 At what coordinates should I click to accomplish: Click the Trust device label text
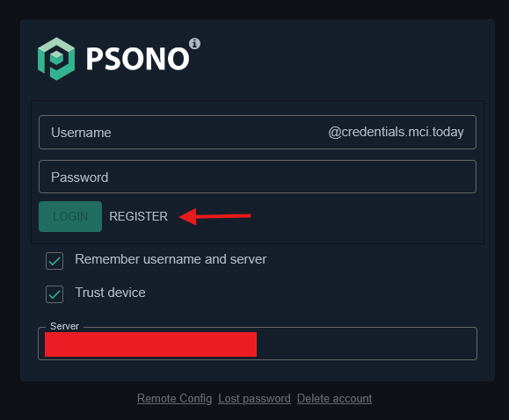[x=110, y=293]
